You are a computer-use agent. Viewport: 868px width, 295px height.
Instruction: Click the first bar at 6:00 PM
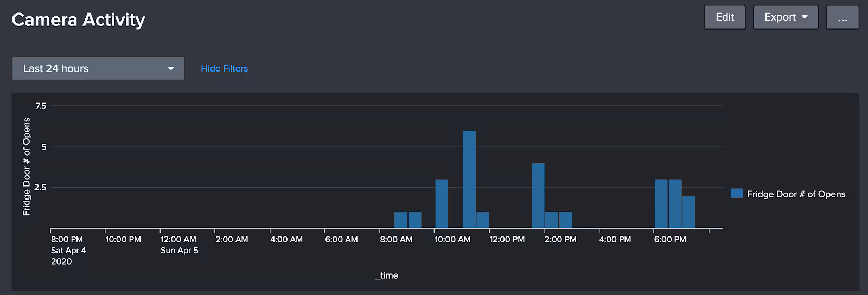[x=661, y=203]
